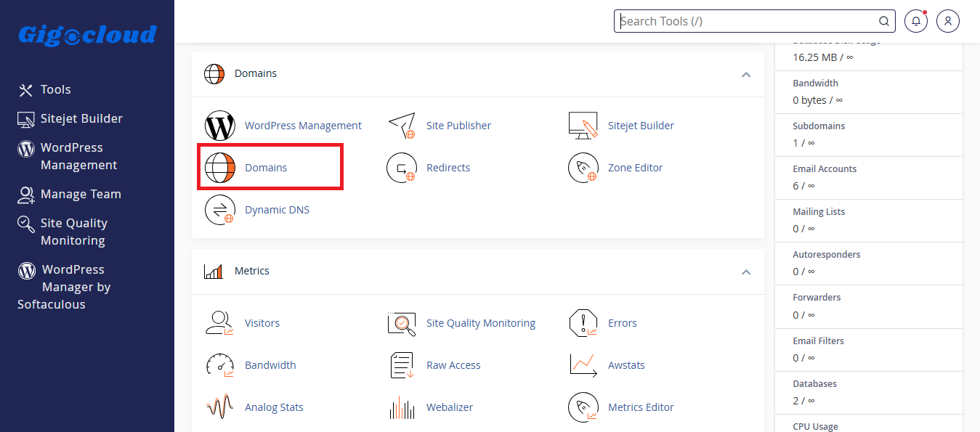Click the Gigacloud logo
Viewport: 980px width, 432px height.
pos(87,35)
